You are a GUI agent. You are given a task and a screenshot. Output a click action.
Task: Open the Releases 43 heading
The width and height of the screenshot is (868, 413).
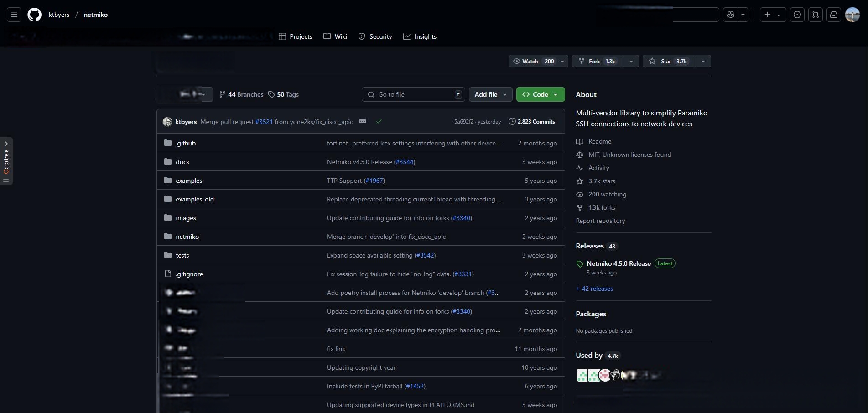tap(596, 246)
